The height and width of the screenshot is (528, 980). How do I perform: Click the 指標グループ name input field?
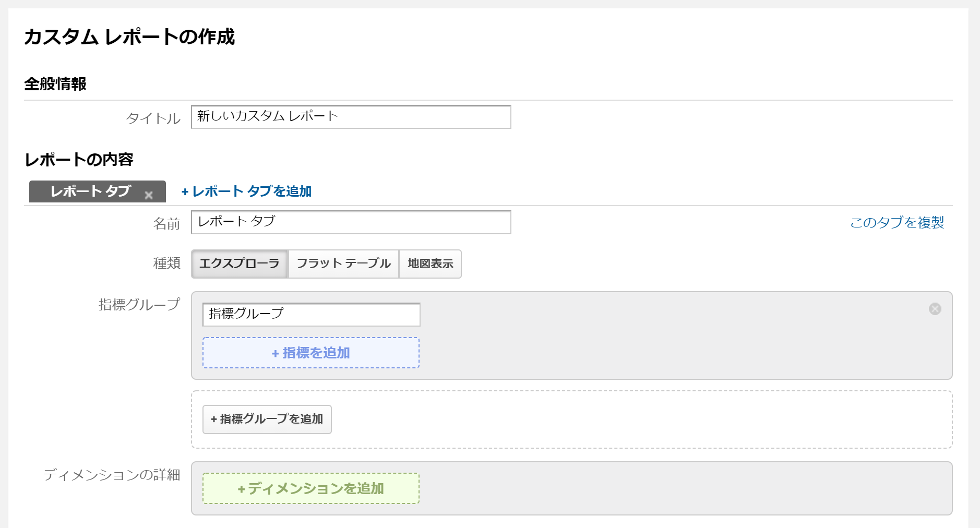311,314
